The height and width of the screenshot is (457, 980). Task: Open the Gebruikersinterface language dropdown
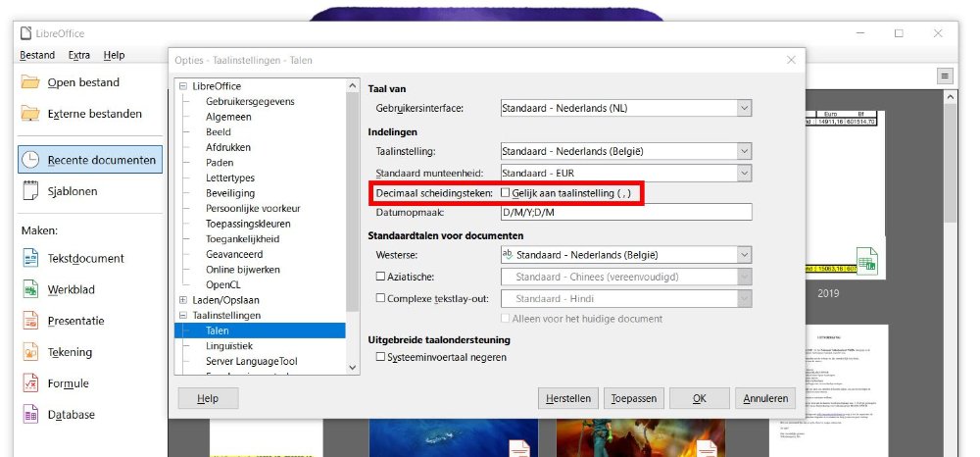[x=744, y=108]
